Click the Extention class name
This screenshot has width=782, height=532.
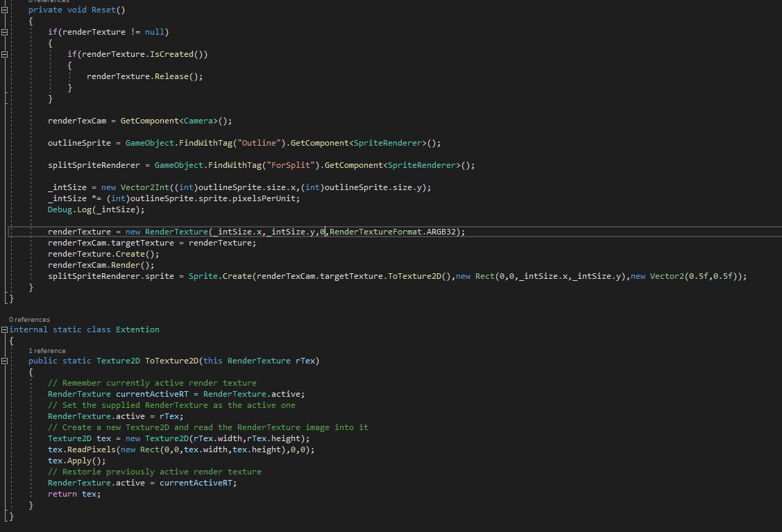[137, 329]
